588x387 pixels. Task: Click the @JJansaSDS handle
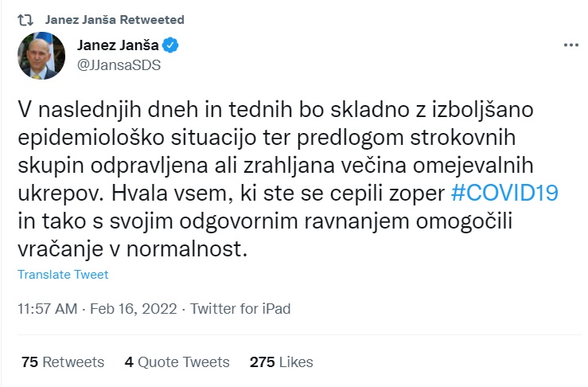tap(119, 64)
